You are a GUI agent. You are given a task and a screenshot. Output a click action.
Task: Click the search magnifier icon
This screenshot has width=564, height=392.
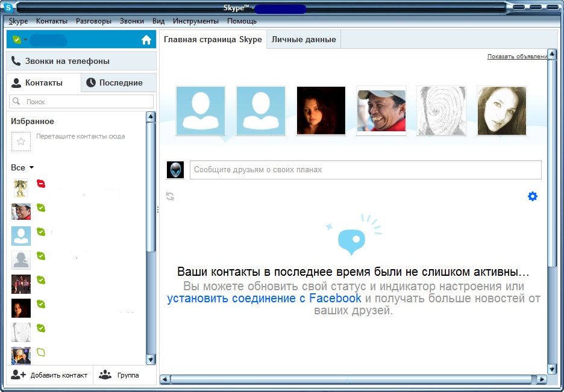point(16,101)
